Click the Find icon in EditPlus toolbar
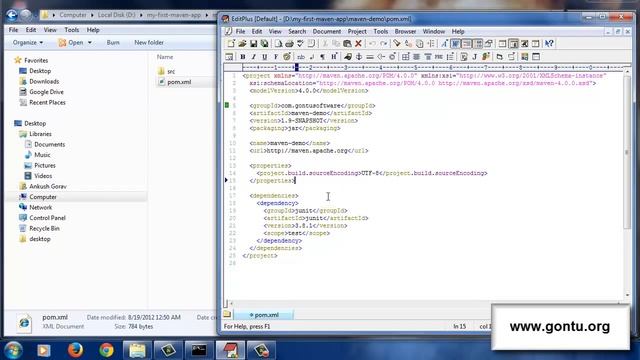640x360 pixels. [x=397, y=44]
